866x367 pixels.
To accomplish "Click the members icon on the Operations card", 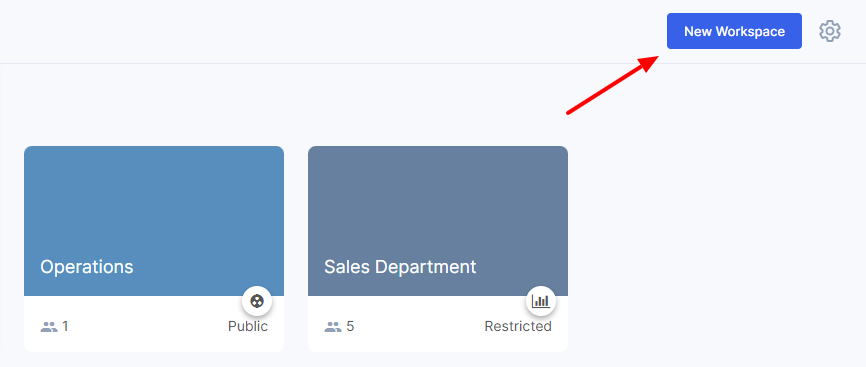I will (x=49, y=327).
